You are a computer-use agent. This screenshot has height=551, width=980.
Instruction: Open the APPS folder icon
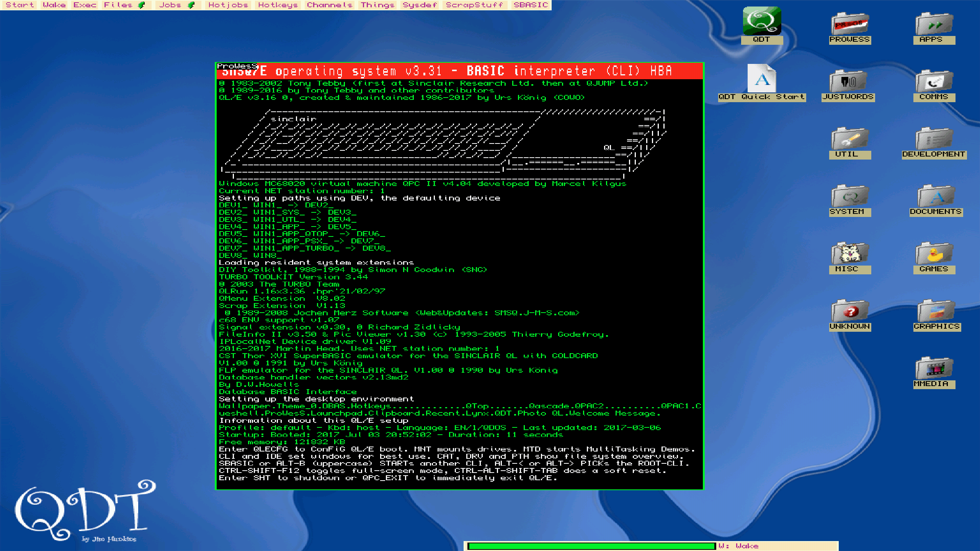tap(934, 24)
